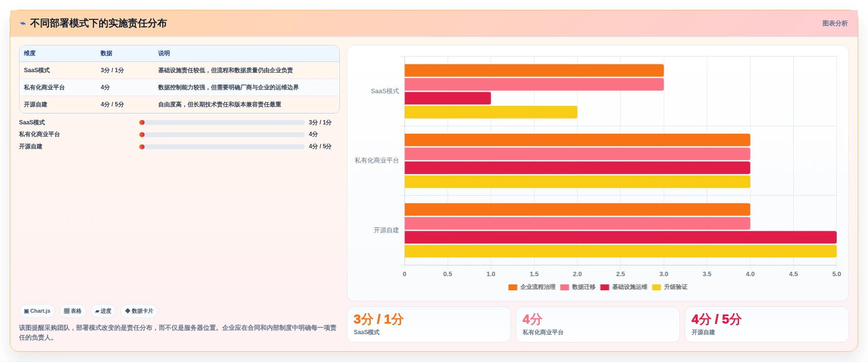Click the 说明 column header
The width and height of the screenshot is (868, 362).
(164, 53)
